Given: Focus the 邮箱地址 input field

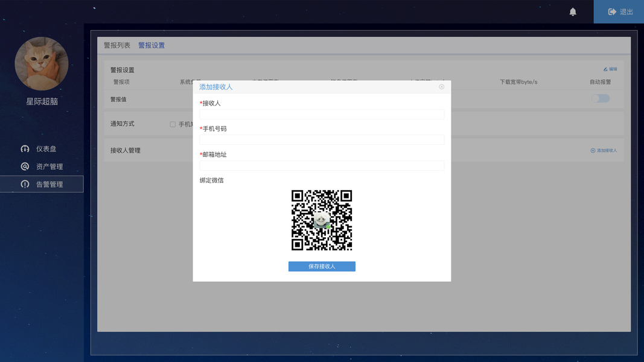Looking at the screenshot, I should [x=322, y=165].
